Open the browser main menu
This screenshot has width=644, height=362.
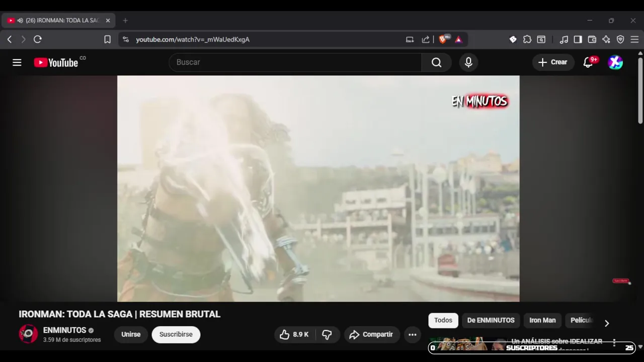634,39
